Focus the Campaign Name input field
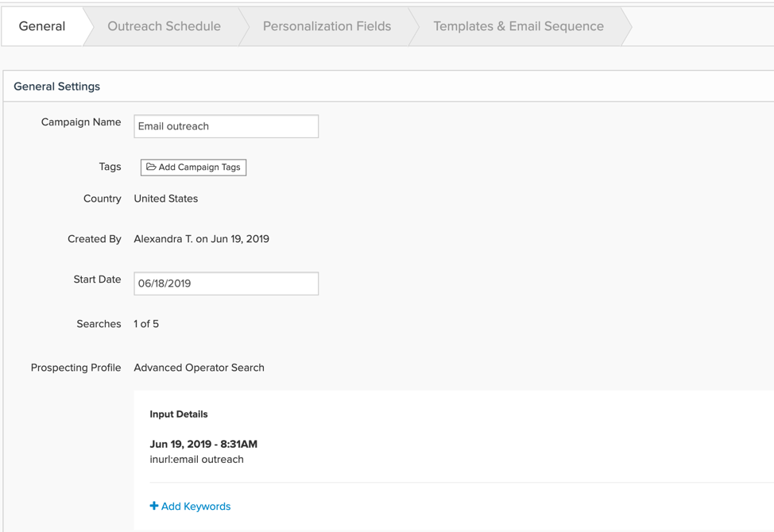The image size is (774, 532). (226, 126)
